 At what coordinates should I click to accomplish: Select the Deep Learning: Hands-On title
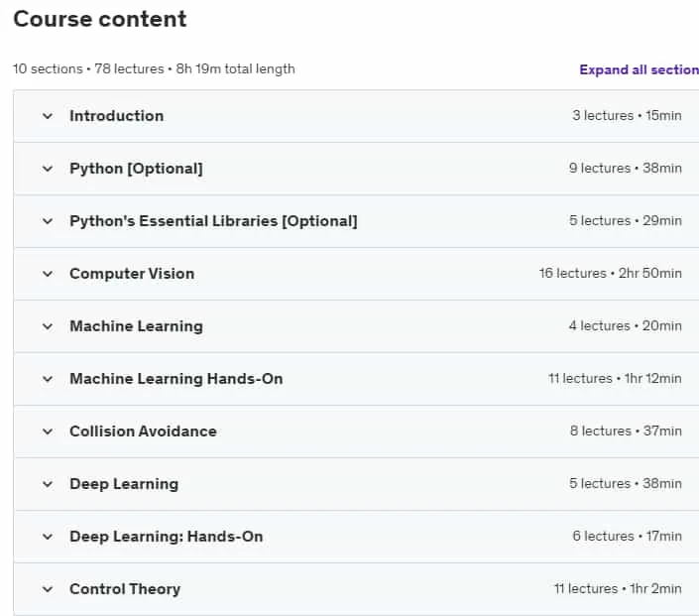click(167, 537)
